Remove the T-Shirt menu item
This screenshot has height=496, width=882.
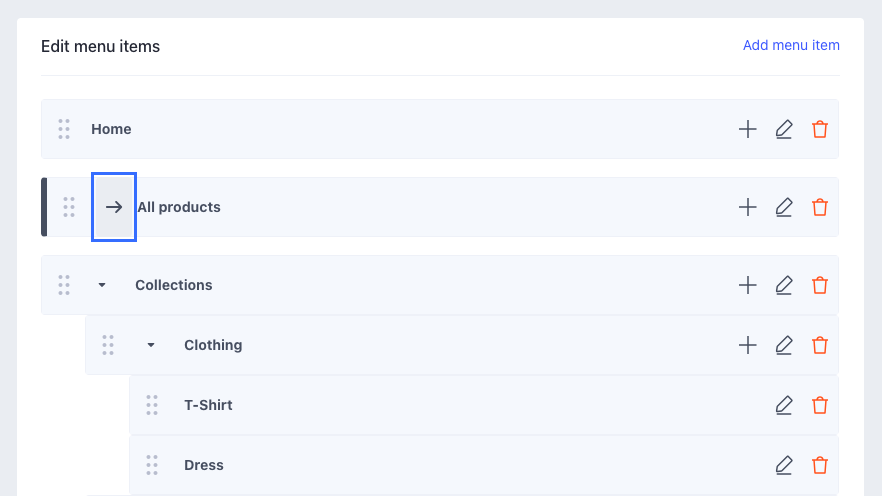tap(820, 405)
